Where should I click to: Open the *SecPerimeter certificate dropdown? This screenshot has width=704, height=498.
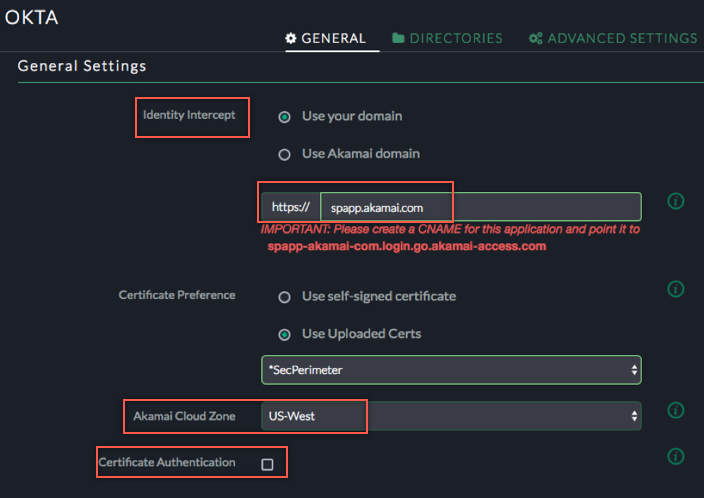pyautogui.click(x=450, y=370)
